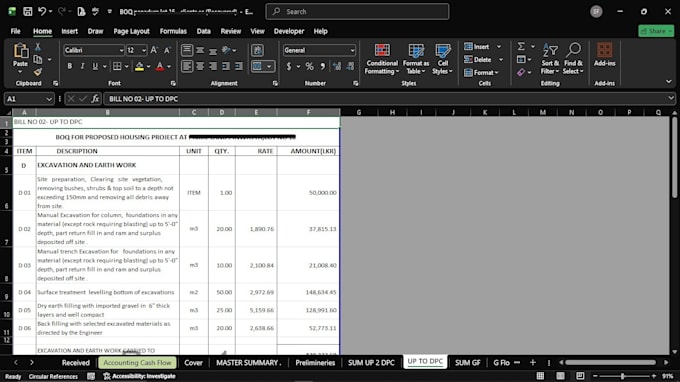
Task: Click the Copy icon
Action: tap(38, 59)
